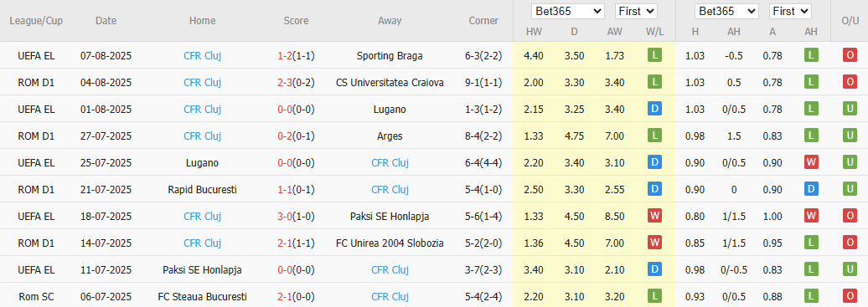Click the green L AH badge for FC Steaua Bucuresti
The width and height of the screenshot is (868, 307).
click(811, 296)
